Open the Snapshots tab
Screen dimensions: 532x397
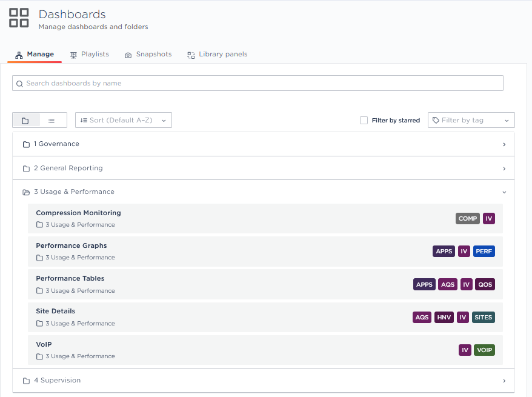click(148, 55)
